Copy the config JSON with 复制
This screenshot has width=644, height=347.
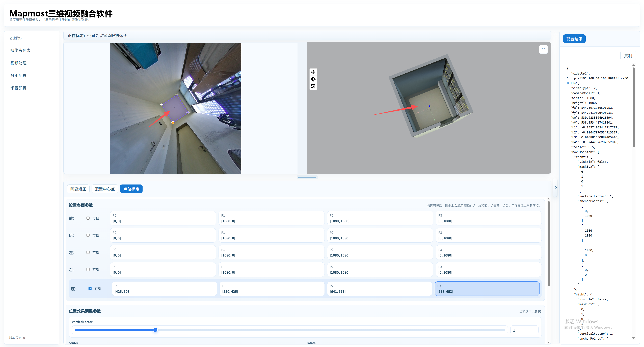(628, 56)
